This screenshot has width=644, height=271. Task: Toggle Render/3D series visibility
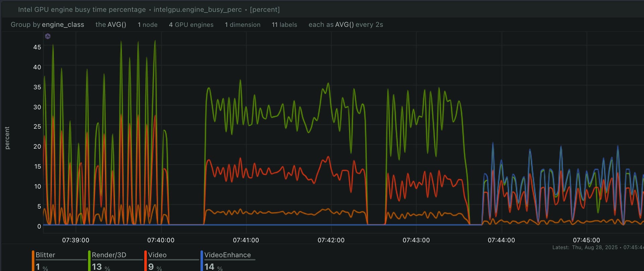click(x=109, y=255)
